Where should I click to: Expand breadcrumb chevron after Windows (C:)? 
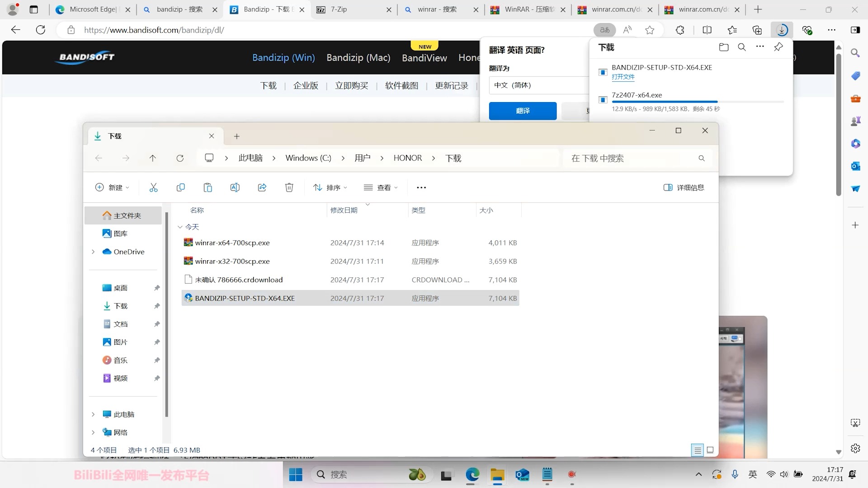tap(343, 158)
